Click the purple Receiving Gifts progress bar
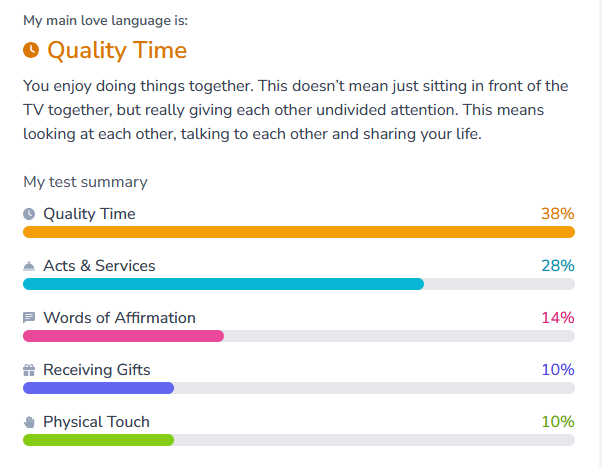Image resolution: width=602 pixels, height=467 pixels. click(98, 388)
